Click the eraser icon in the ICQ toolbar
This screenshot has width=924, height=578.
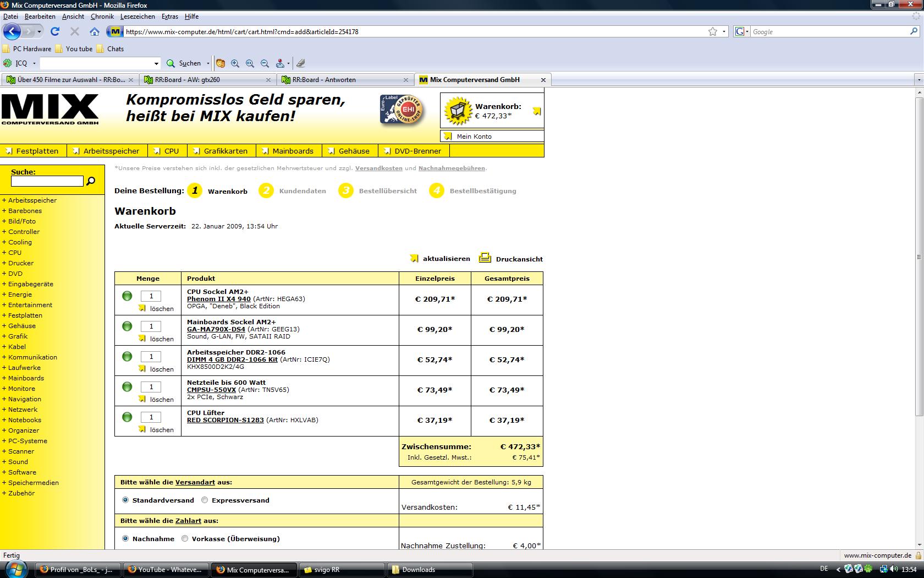300,63
